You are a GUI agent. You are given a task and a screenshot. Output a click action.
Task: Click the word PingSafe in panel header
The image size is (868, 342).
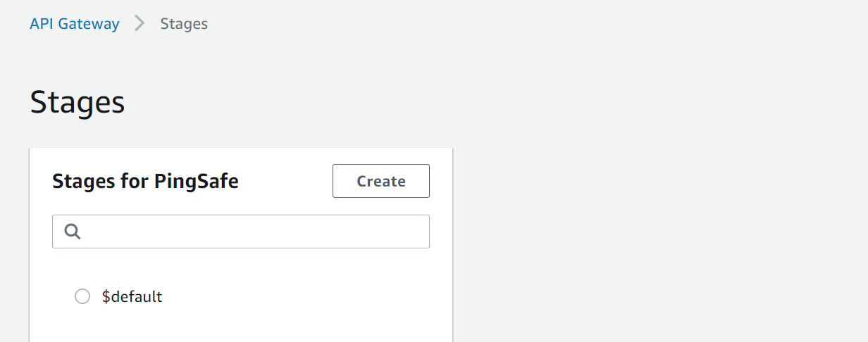pos(196,182)
